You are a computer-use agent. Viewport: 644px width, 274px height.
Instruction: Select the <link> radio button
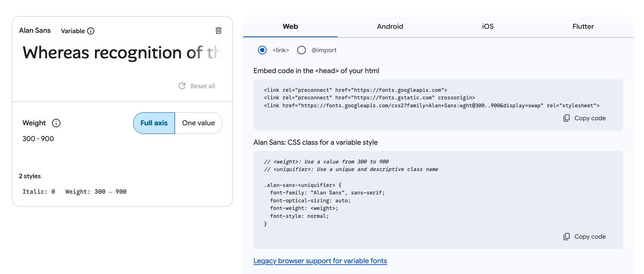[x=262, y=50]
